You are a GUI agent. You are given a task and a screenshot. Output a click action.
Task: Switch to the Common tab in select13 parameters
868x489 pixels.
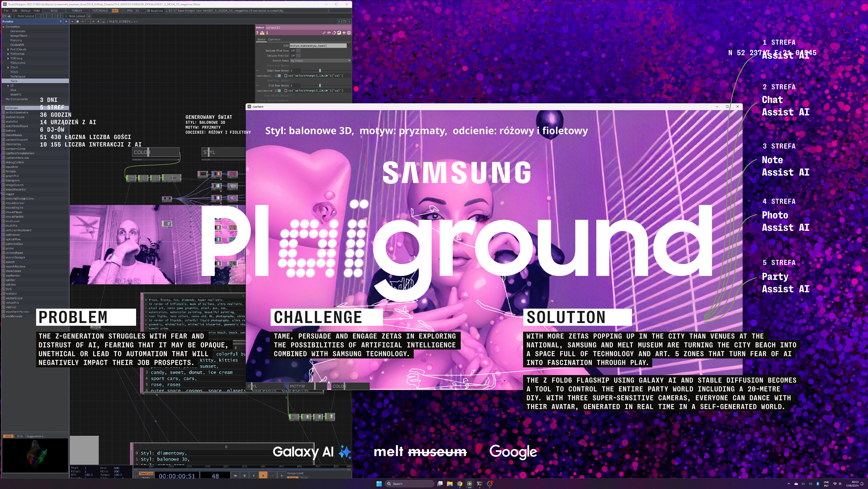274,39
